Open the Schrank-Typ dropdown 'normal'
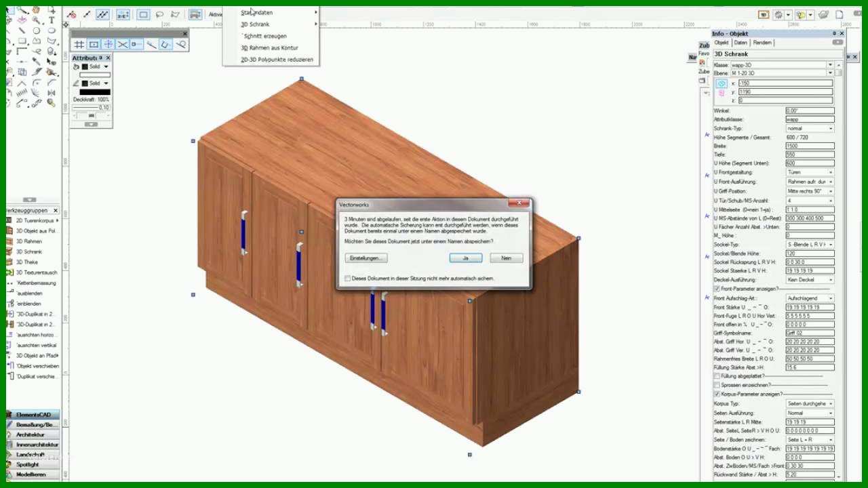 [810, 128]
